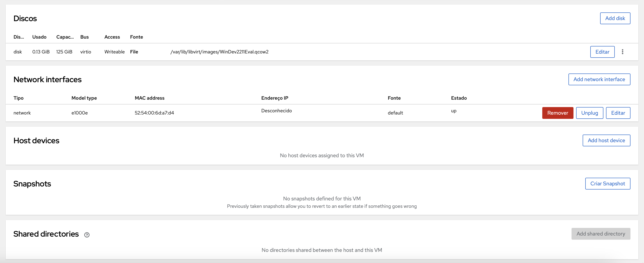Click the Add disk button
Image resolution: width=644 pixels, height=263 pixels.
[615, 18]
